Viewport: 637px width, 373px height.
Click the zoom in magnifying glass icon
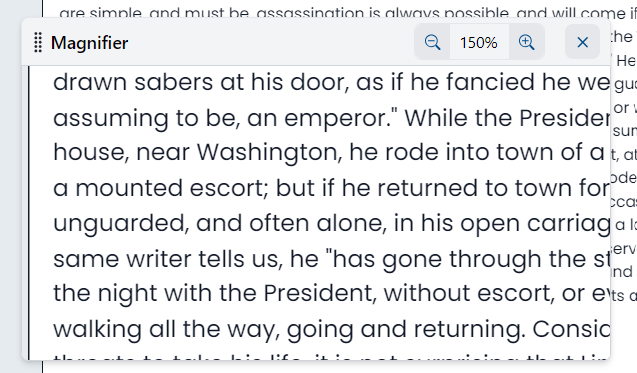(x=526, y=42)
